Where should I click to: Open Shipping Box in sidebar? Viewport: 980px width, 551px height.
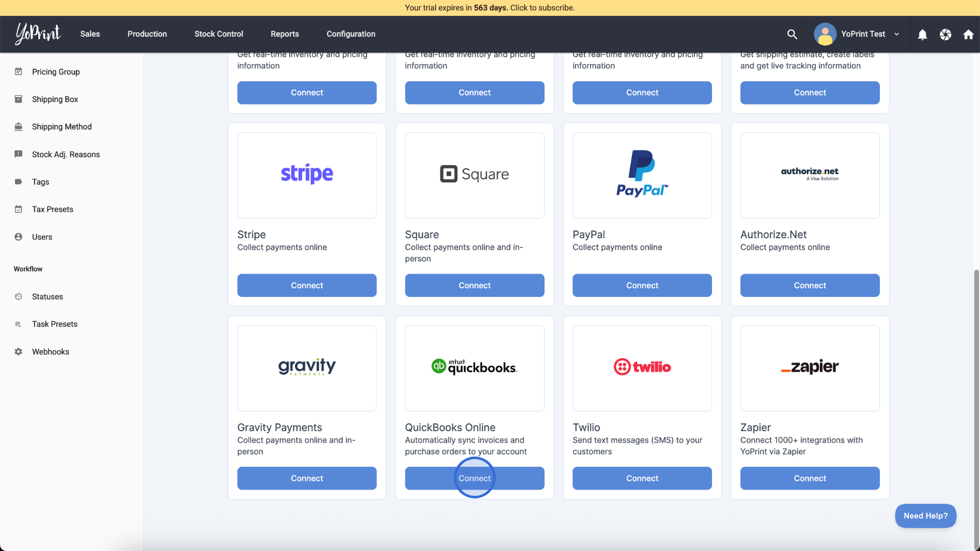pos(55,99)
